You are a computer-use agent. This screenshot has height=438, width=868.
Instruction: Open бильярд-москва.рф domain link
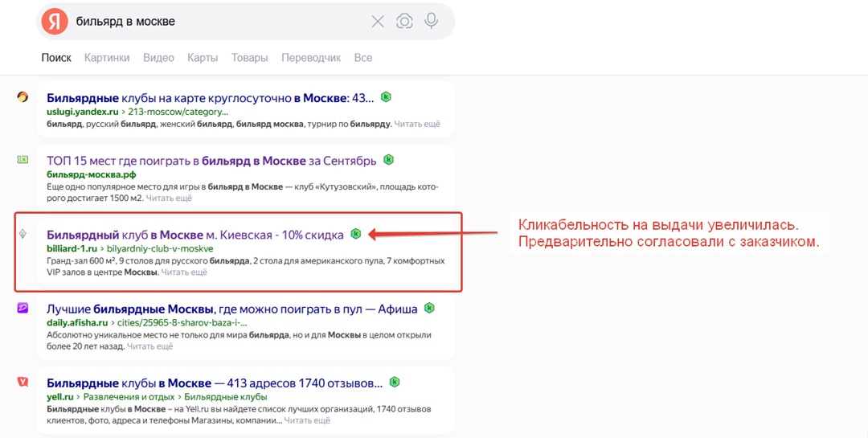pos(92,175)
